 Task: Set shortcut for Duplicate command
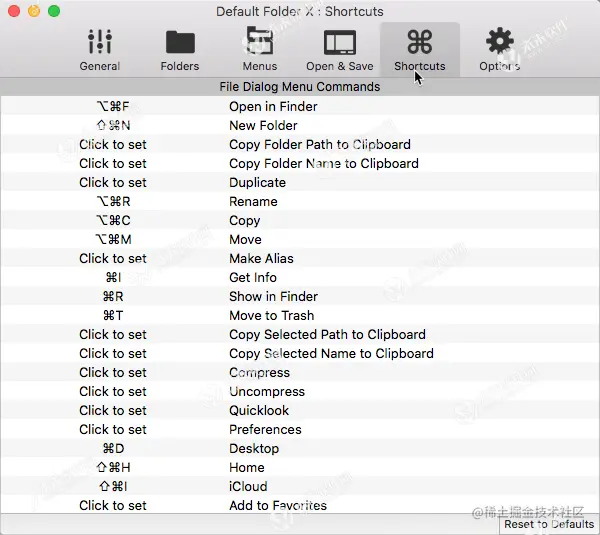click(113, 183)
